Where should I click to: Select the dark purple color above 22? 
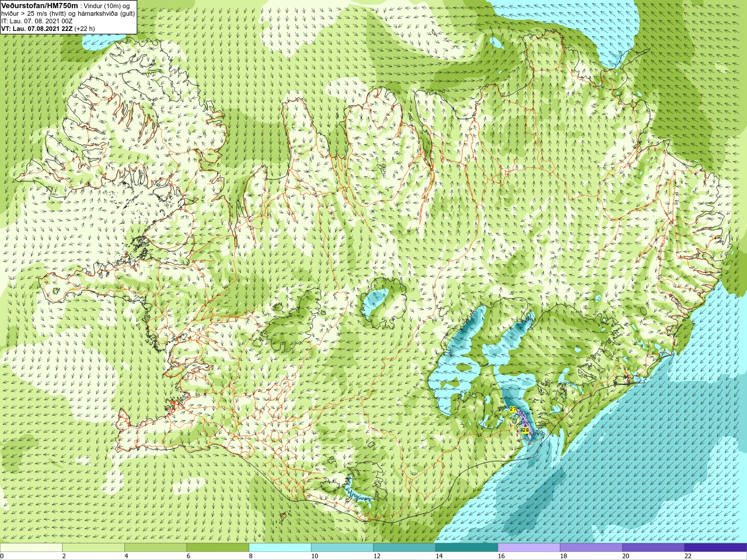coord(715,548)
